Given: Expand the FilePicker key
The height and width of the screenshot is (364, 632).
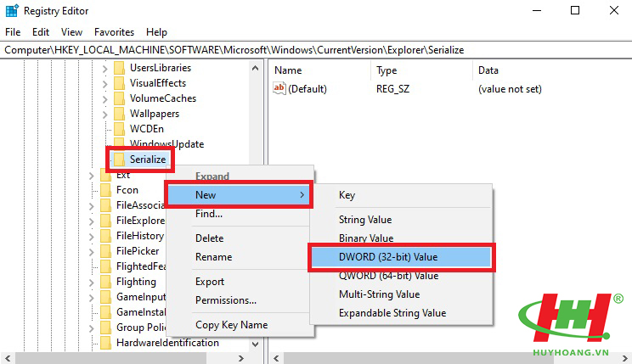Looking at the screenshot, I should click(92, 253).
